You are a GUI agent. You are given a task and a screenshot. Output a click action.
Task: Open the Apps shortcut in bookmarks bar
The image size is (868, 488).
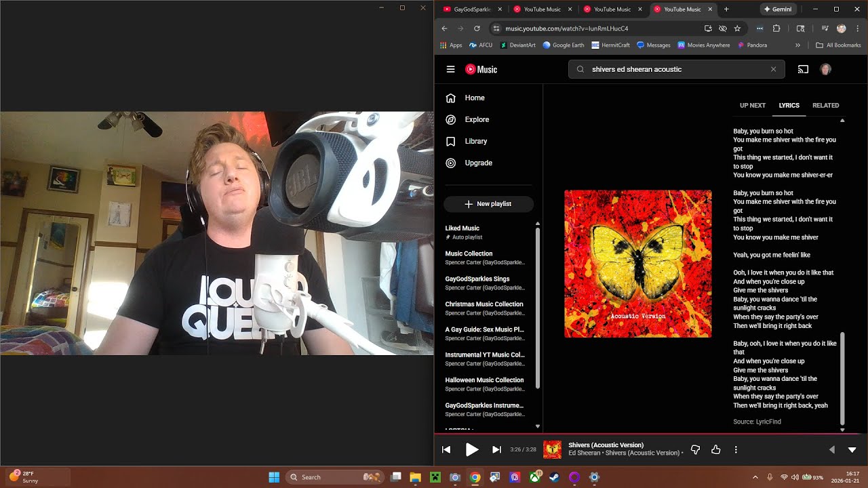point(451,45)
